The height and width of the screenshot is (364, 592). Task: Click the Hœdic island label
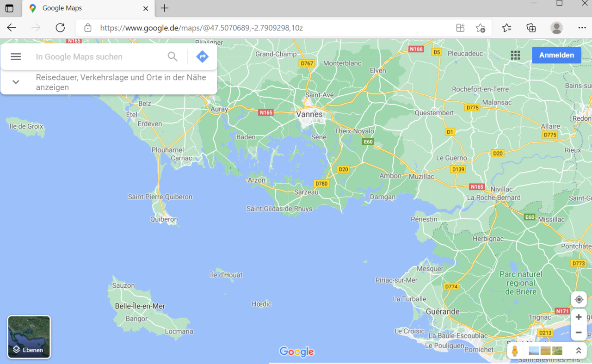click(261, 304)
